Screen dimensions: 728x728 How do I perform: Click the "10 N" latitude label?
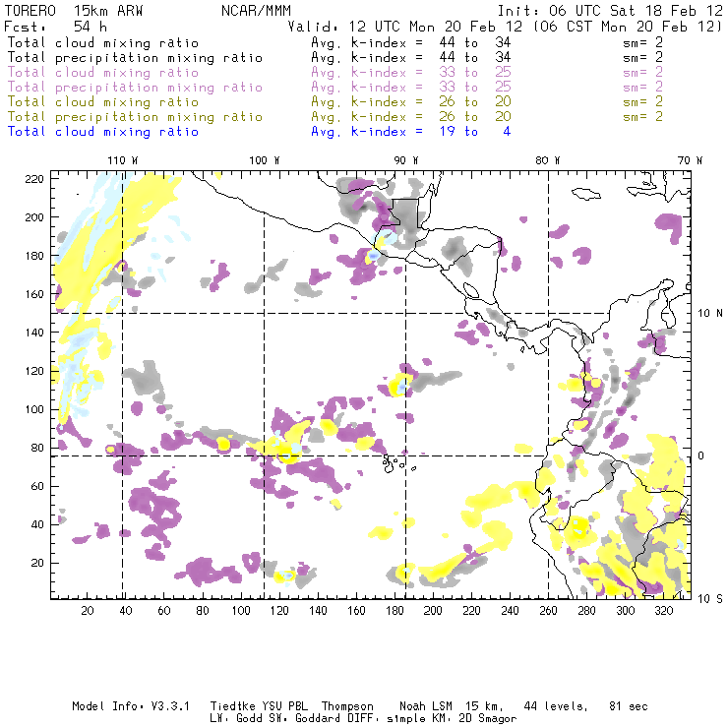pyautogui.click(x=710, y=314)
